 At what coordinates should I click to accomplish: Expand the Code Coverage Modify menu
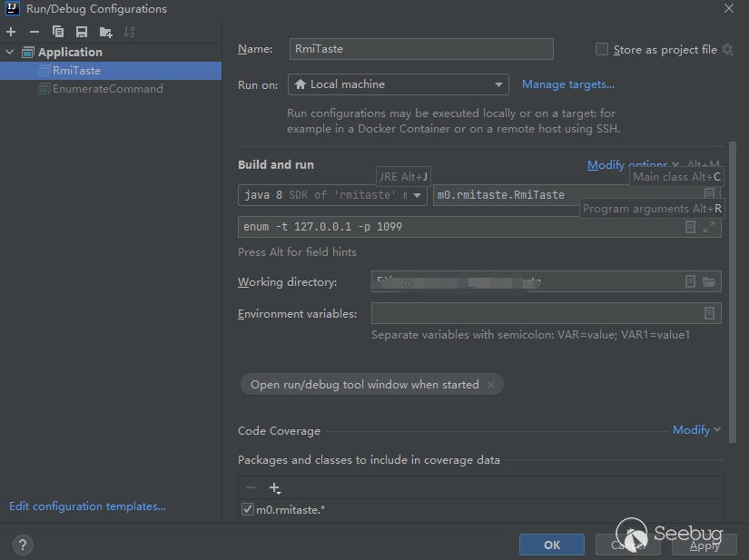tap(696, 430)
